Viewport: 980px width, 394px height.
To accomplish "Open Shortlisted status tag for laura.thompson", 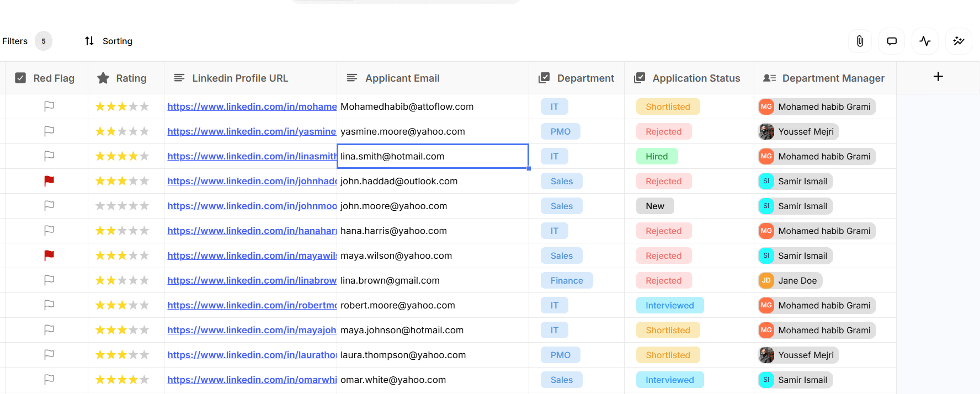I will pyautogui.click(x=668, y=355).
